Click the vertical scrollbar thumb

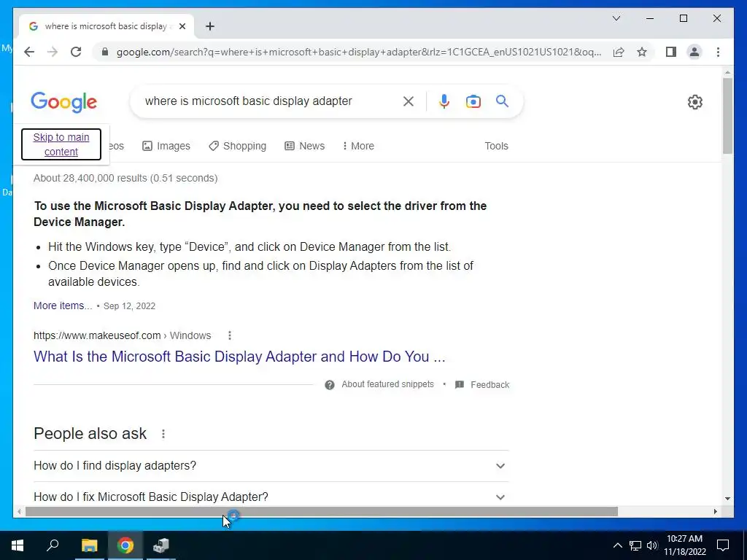pos(727,116)
